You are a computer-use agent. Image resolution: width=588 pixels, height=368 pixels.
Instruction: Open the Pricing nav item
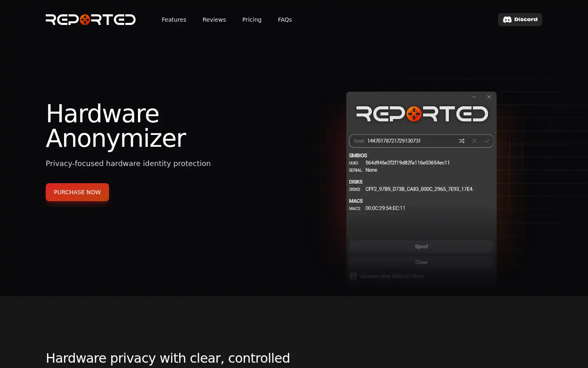coord(252,20)
